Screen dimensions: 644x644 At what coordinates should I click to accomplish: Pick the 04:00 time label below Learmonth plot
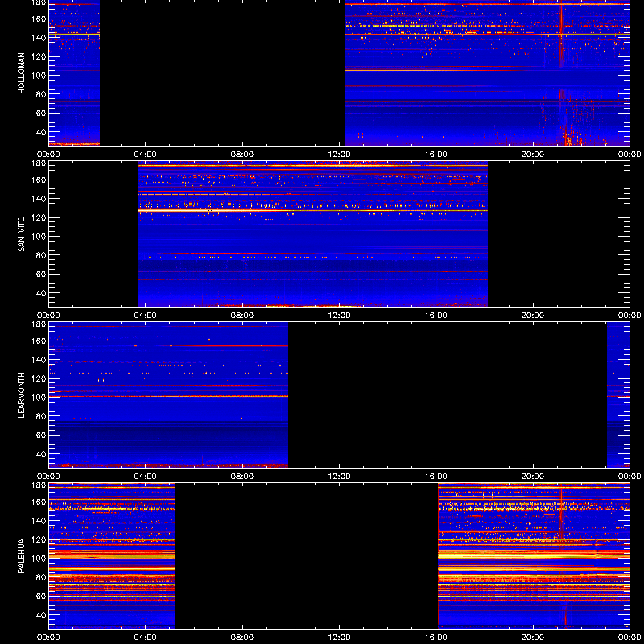pyautogui.click(x=146, y=477)
